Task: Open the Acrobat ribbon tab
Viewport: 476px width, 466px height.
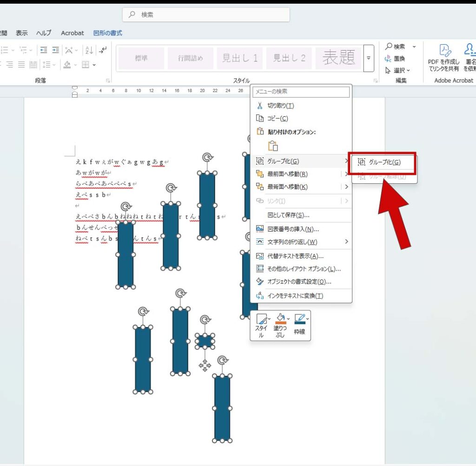Action: click(73, 33)
